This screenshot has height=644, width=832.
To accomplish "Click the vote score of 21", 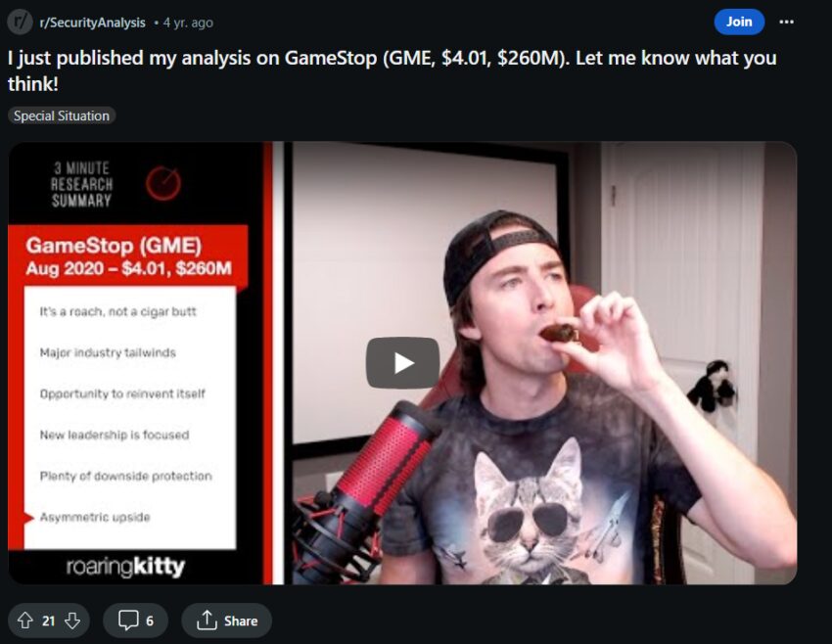I will pyautogui.click(x=48, y=621).
